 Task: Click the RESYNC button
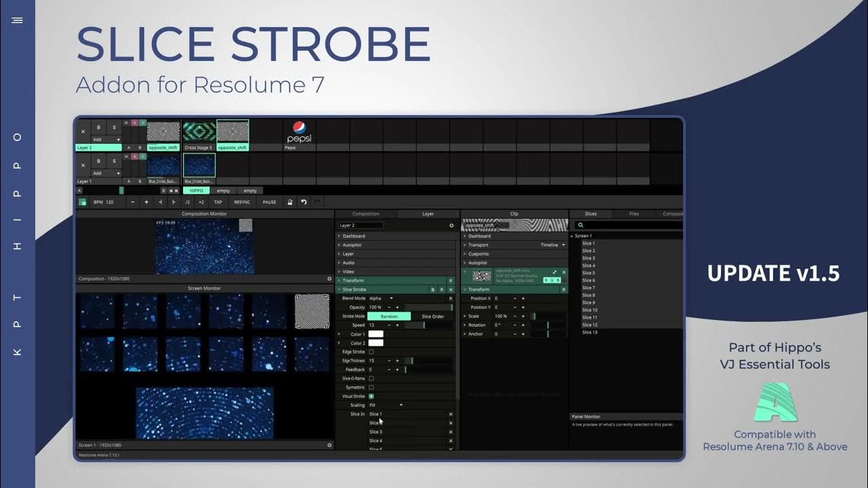coord(242,202)
